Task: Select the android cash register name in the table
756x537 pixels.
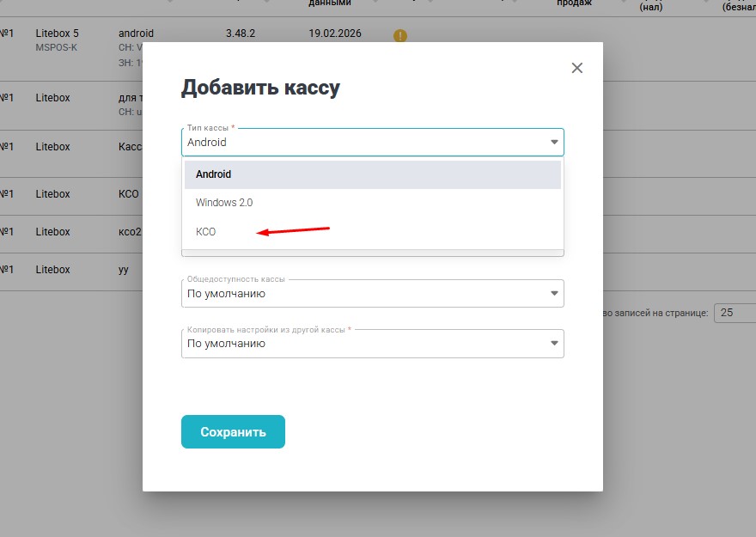Action: pos(136,34)
